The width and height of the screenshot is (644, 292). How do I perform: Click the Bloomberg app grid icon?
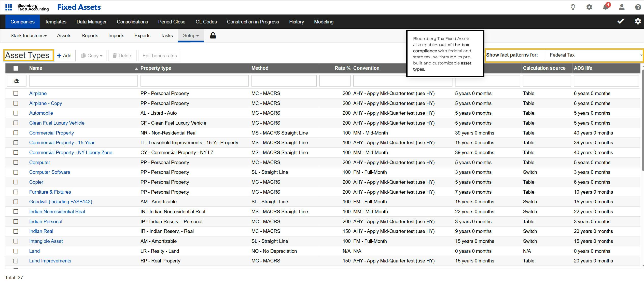[8, 7]
